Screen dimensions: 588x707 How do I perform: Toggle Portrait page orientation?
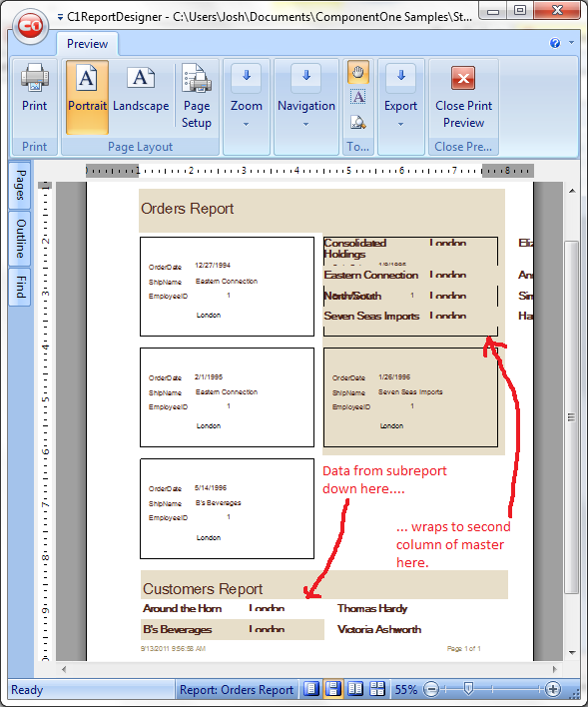click(x=87, y=98)
